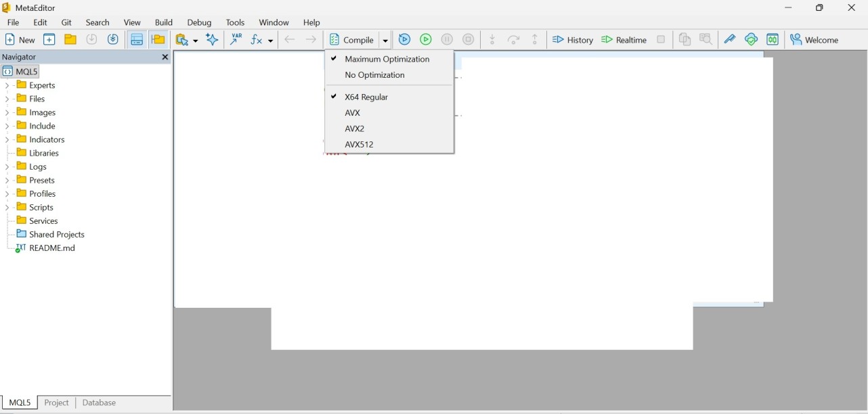The height and width of the screenshot is (414, 868).
Task: Start profiling on Realtime data
Action: point(624,40)
